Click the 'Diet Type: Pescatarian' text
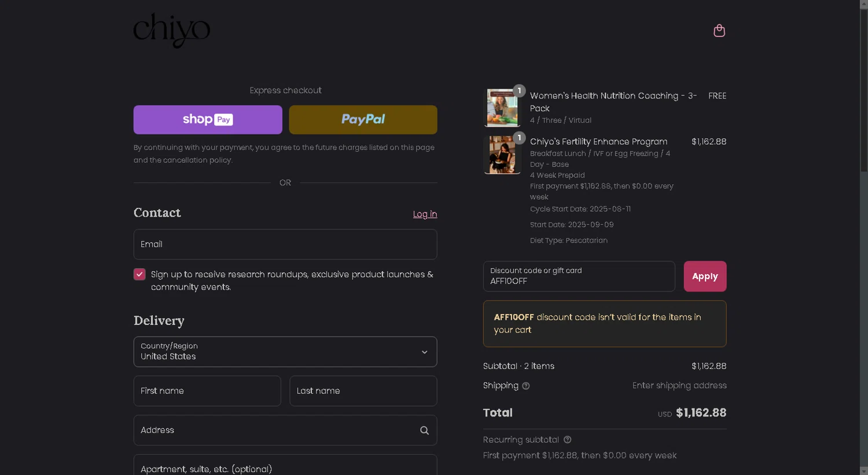868x475 pixels. coord(569,240)
